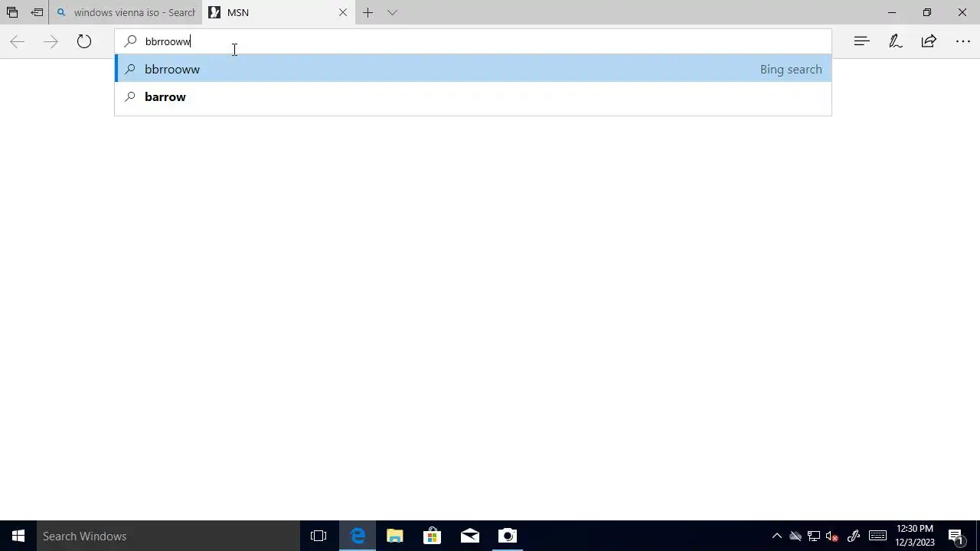Show hidden system tray icons
The width and height of the screenshot is (980, 551).
[x=776, y=536]
